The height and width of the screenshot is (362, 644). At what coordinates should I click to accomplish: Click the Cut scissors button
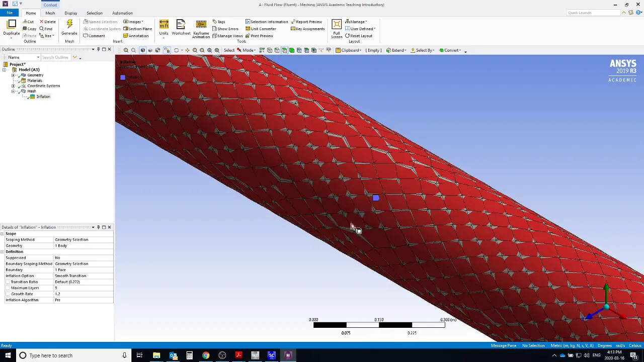point(28,22)
